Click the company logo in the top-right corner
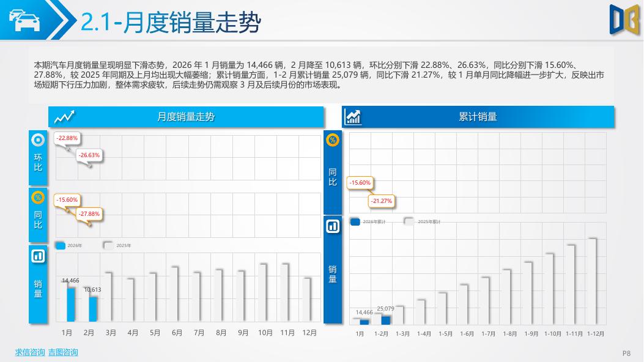Image resolution: width=644 pixels, height=362 pixels. (x=622, y=19)
